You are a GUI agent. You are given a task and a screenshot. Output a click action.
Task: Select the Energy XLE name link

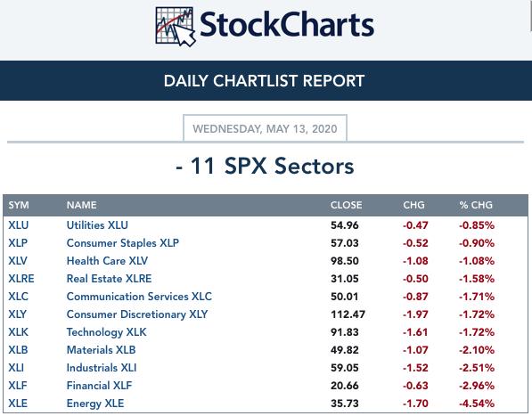95,404
